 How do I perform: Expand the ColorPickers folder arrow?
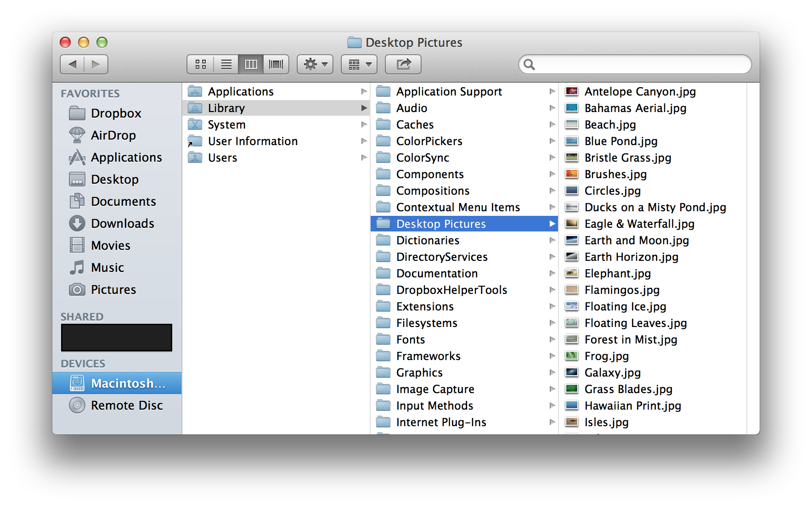[x=552, y=141]
